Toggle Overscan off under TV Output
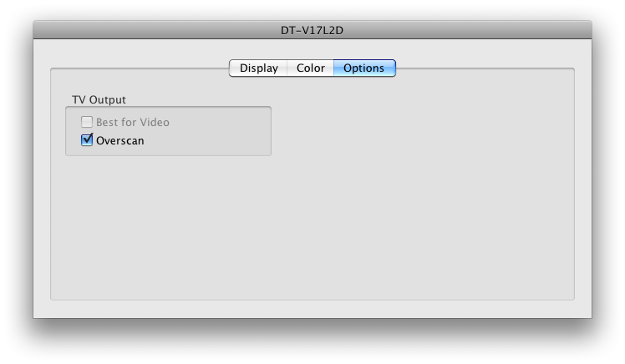The image size is (625, 364). tap(87, 140)
